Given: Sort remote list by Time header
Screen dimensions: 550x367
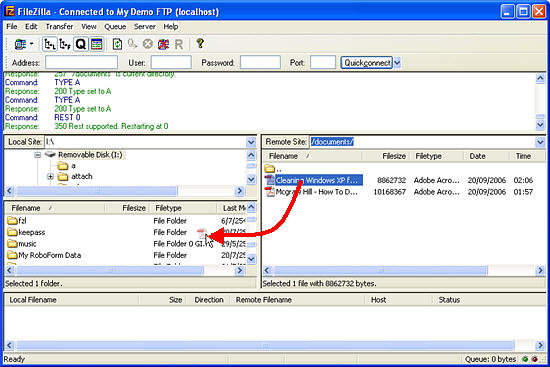Looking at the screenshot, I should click(x=527, y=156).
